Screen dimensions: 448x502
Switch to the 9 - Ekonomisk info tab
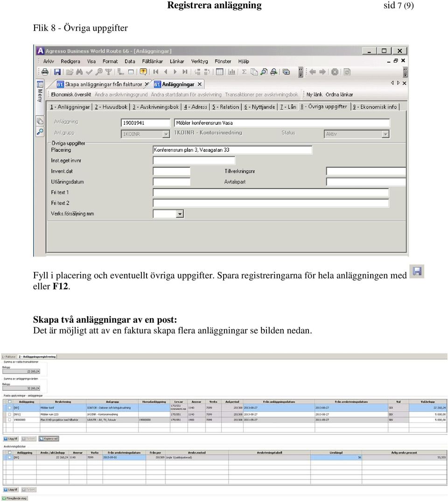coord(375,107)
